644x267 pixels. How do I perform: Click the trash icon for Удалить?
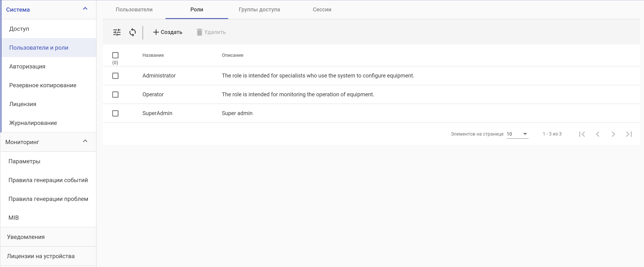(x=199, y=32)
